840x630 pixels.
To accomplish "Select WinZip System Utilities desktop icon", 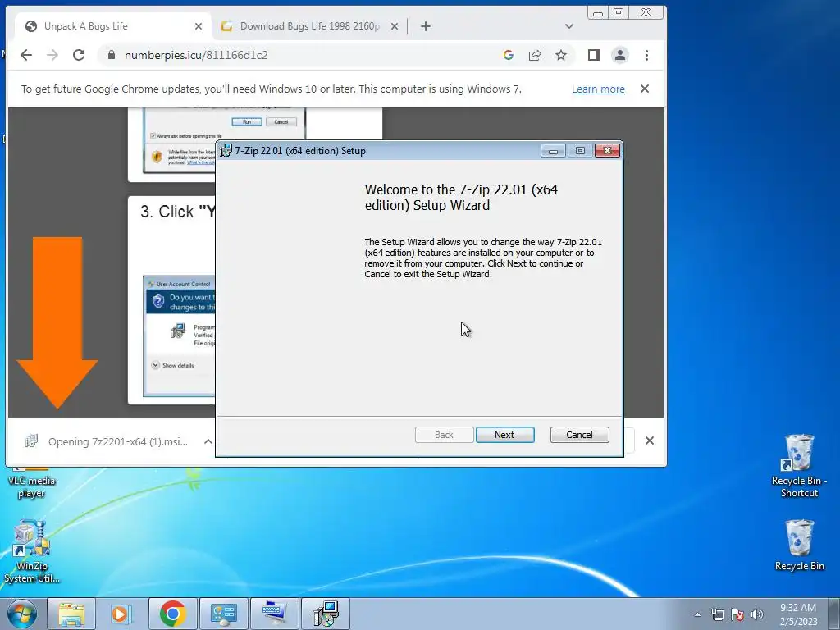I will coord(32,552).
